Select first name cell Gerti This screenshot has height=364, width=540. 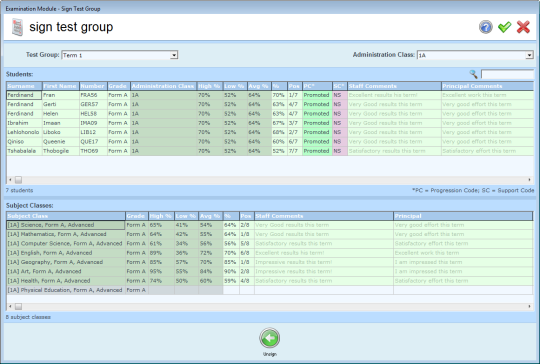pyautogui.click(x=61, y=104)
